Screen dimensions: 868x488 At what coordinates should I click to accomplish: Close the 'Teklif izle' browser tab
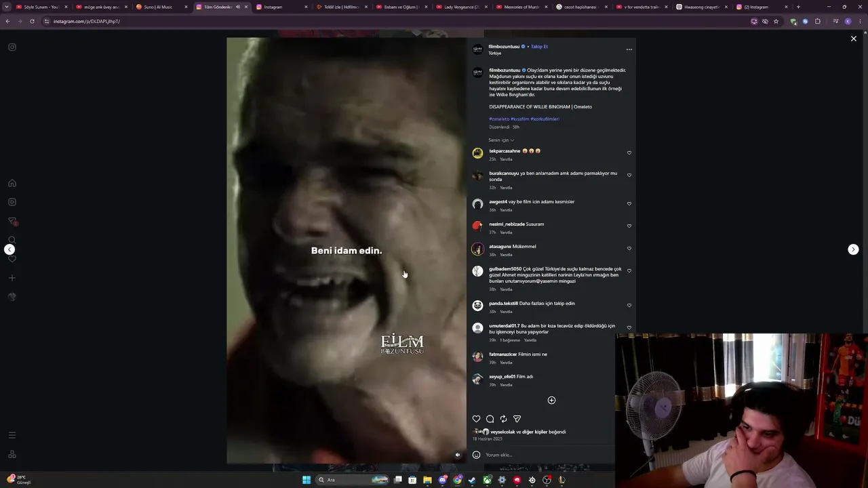pyautogui.click(x=366, y=7)
